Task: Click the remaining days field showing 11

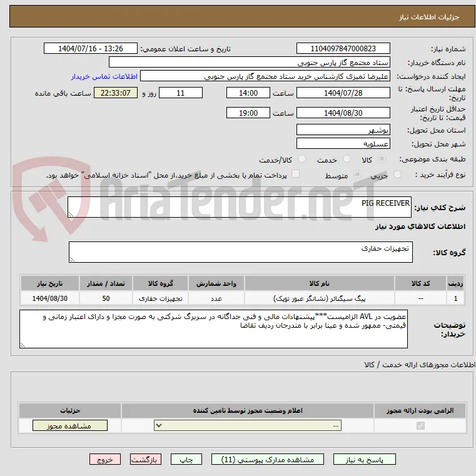Action: click(x=181, y=93)
